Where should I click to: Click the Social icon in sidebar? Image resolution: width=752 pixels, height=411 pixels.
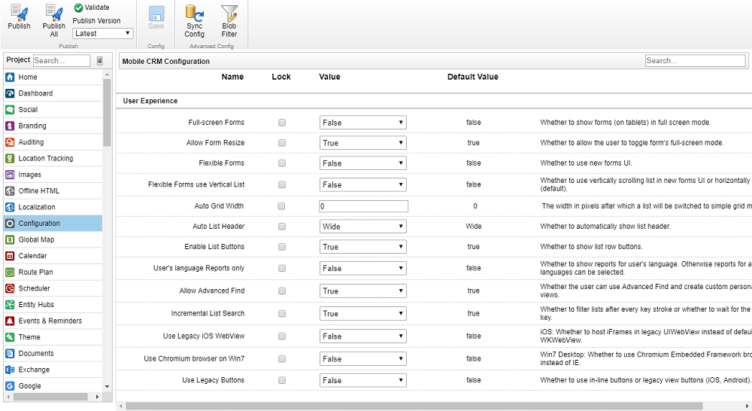coord(10,109)
